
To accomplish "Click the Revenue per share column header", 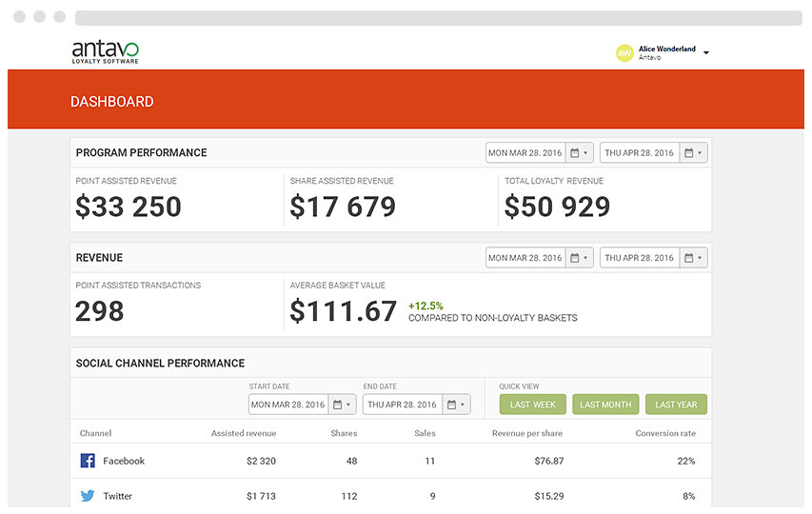I will tap(526, 434).
